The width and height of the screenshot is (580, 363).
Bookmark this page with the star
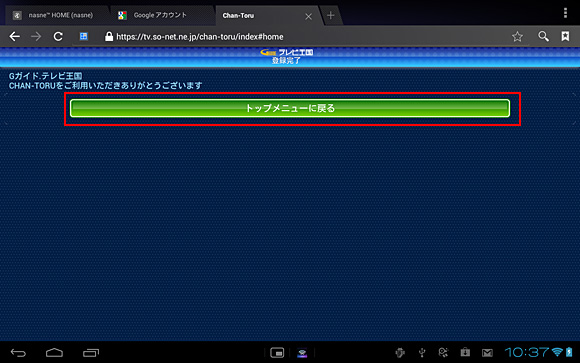[x=517, y=36]
